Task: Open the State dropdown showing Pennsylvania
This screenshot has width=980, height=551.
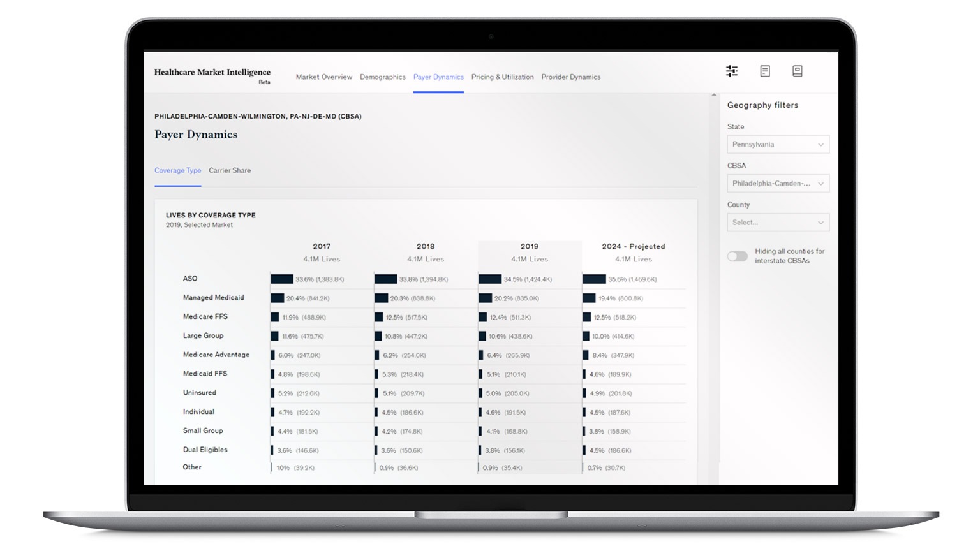Action: pyautogui.click(x=778, y=144)
